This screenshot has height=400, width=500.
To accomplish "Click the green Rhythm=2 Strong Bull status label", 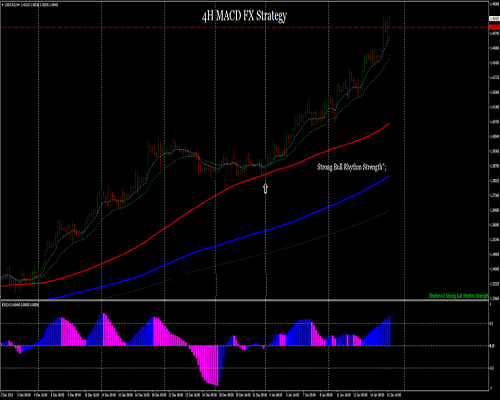I will pyautogui.click(x=459, y=296).
